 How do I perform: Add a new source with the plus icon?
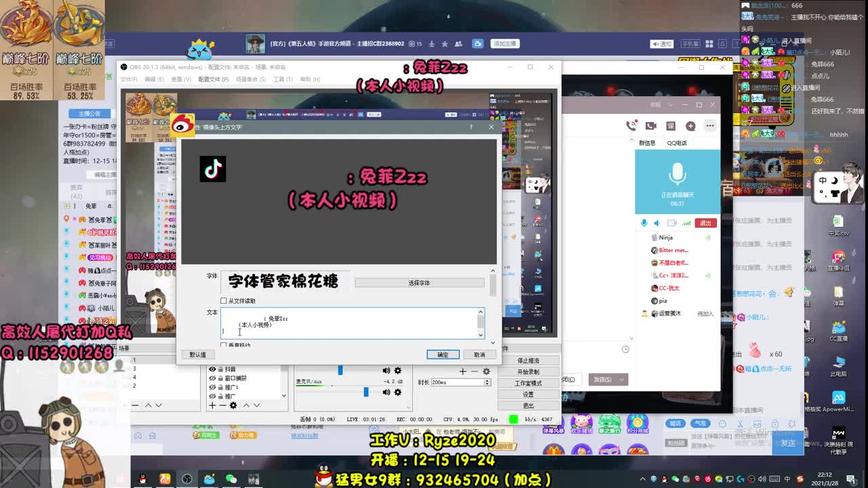coord(212,405)
